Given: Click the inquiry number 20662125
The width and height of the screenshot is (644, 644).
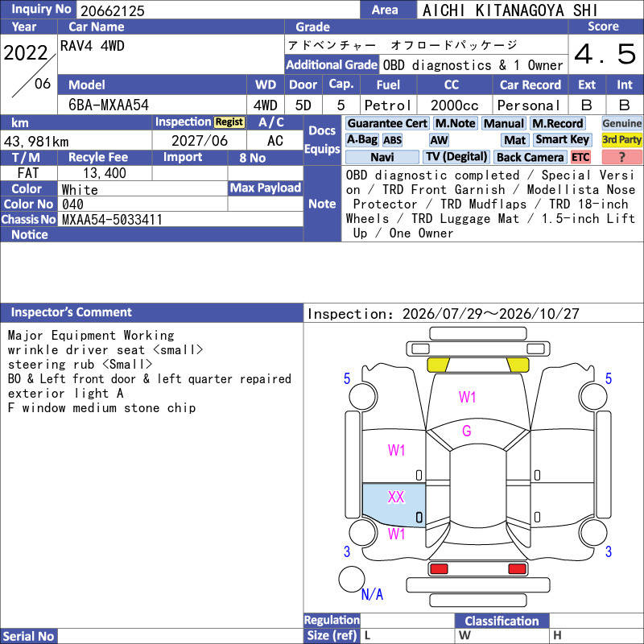Looking at the screenshot, I should (113, 10).
